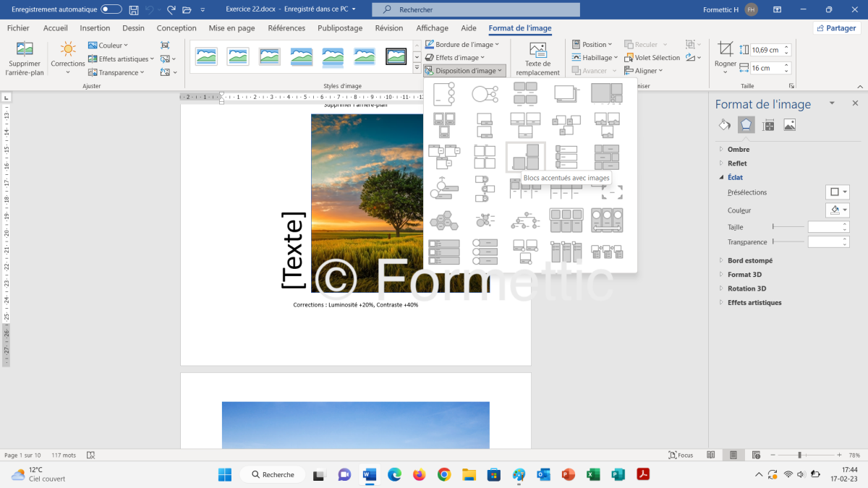The width and height of the screenshot is (868, 488).
Task: Select the Layout & Properties pane tab
Action: pos(768,125)
